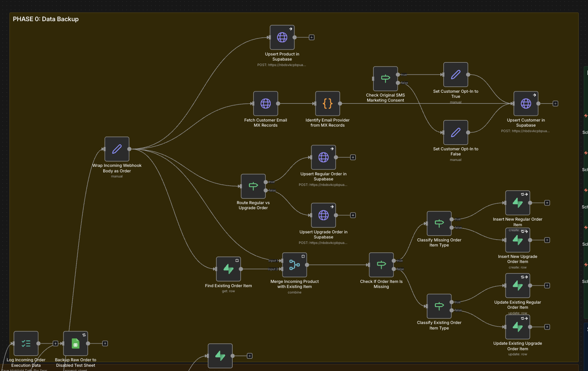This screenshot has width=588, height=371.
Task: Add a node after Upsert Product in Supabase
Action: 311,37
